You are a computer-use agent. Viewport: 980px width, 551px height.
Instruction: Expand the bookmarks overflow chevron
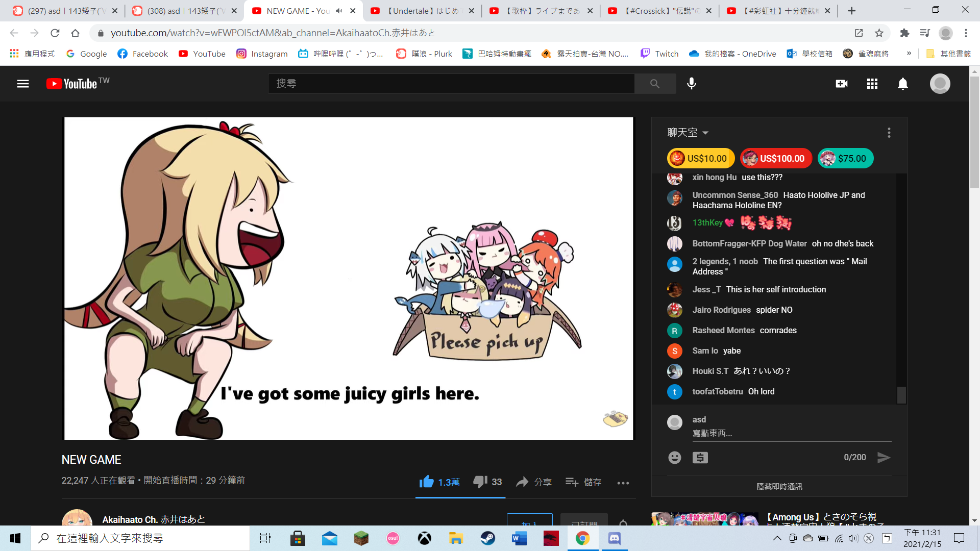[909, 53]
